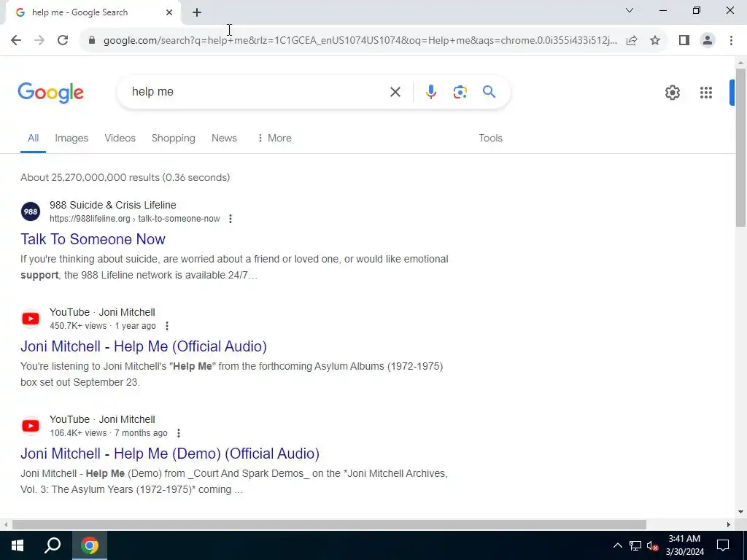Screen dimensions: 747x560
Task: Open options for the 450.7K+ views result
Action: coord(167,326)
